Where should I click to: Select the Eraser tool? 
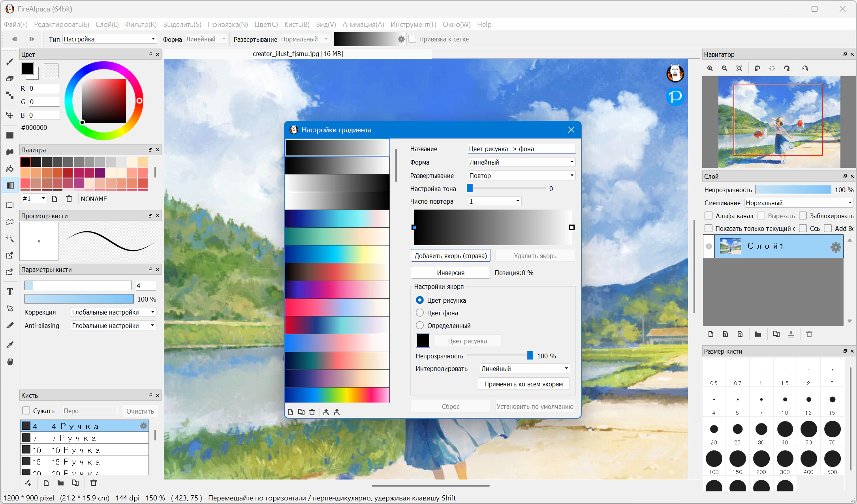tap(10, 79)
